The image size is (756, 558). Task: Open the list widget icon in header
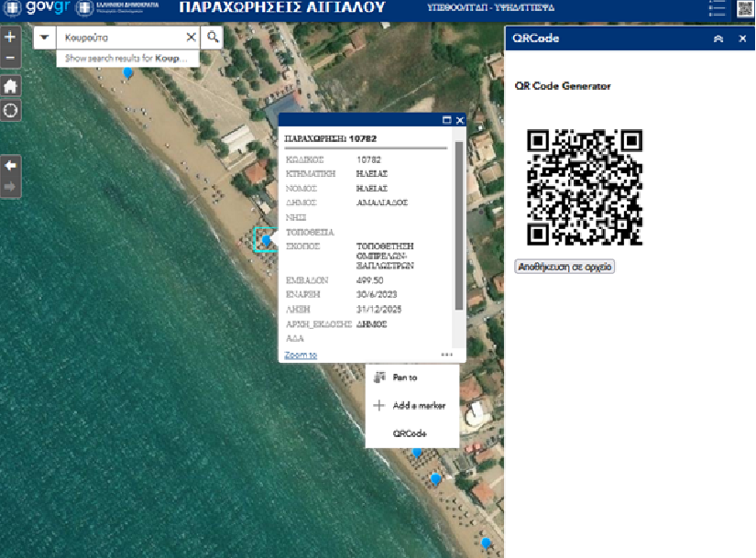point(717,8)
